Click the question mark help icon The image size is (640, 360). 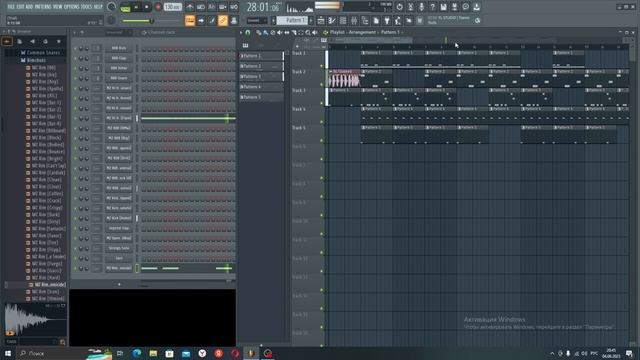pyautogui.click(x=432, y=7)
